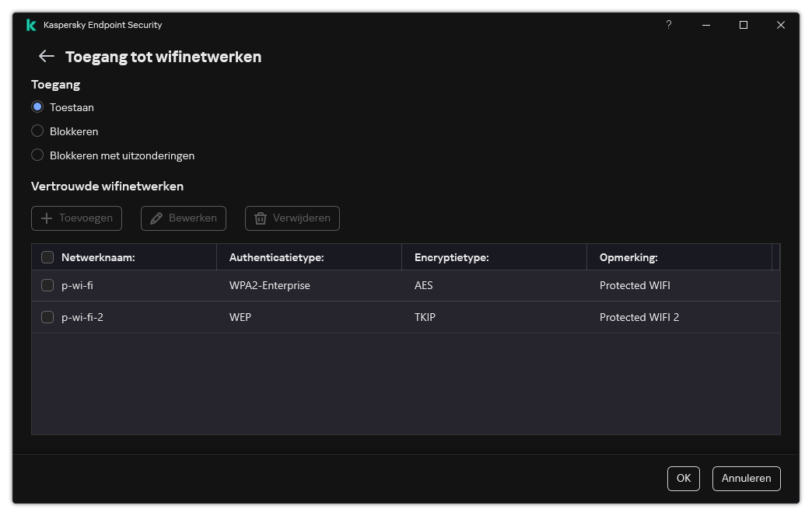Click the plus icon on Toevoegen
The image size is (812, 516).
[47, 218]
